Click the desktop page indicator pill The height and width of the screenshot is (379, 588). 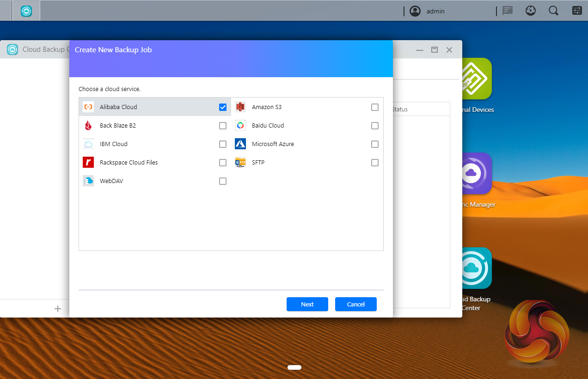click(294, 367)
